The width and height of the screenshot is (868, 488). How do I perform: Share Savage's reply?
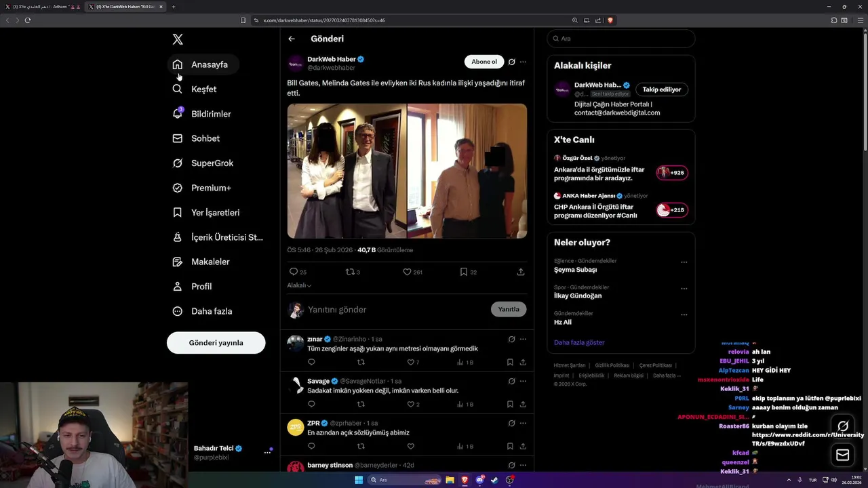[523, 405]
